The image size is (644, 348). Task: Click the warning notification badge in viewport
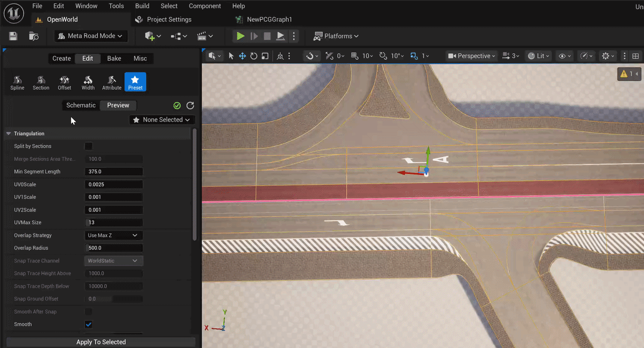click(x=630, y=74)
